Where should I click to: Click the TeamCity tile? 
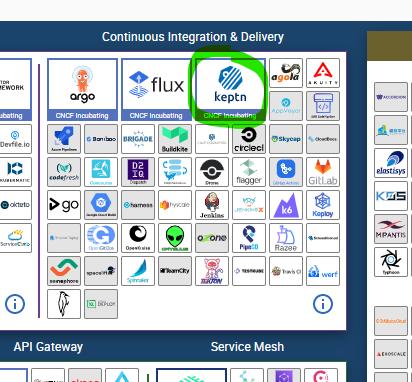[x=175, y=271]
